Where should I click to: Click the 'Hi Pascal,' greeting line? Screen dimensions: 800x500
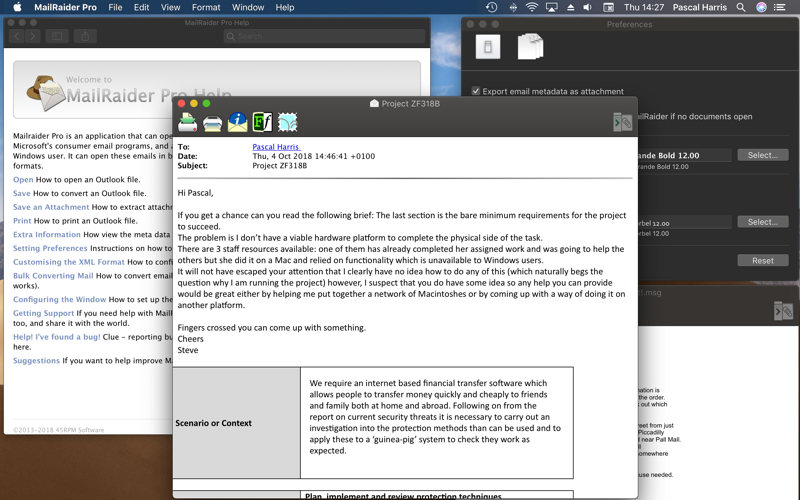point(195,193)
